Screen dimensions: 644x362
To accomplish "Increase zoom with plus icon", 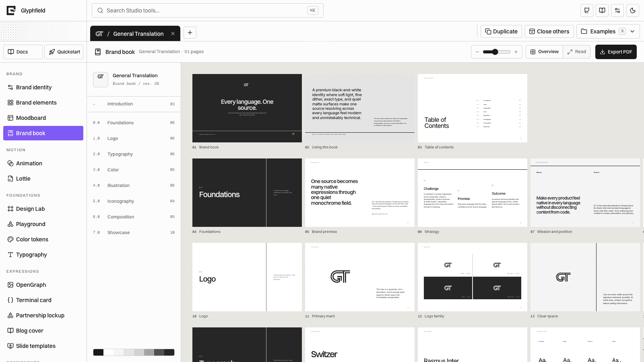I will pyautogui.click(x=516, y=52).
